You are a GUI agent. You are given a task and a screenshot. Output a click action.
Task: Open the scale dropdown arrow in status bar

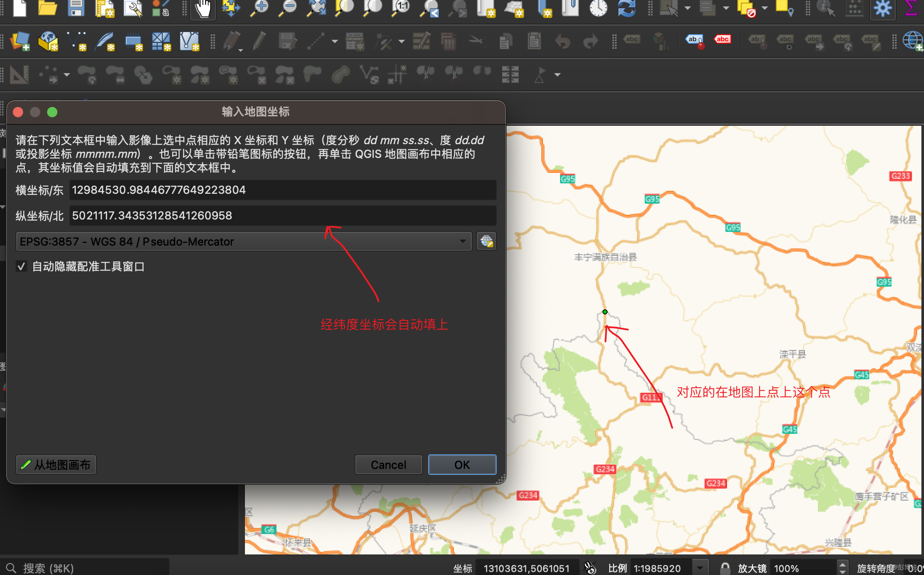(700, 568)
